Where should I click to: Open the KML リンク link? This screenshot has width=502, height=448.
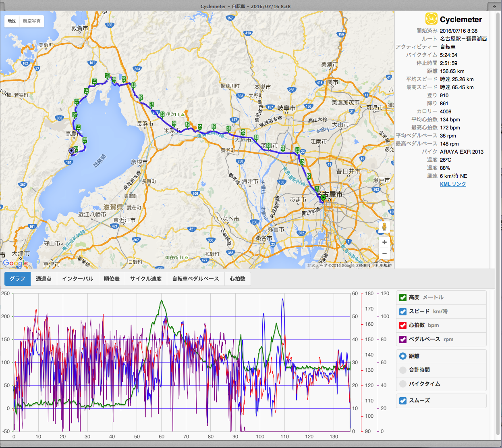click(x=453, y=184)
